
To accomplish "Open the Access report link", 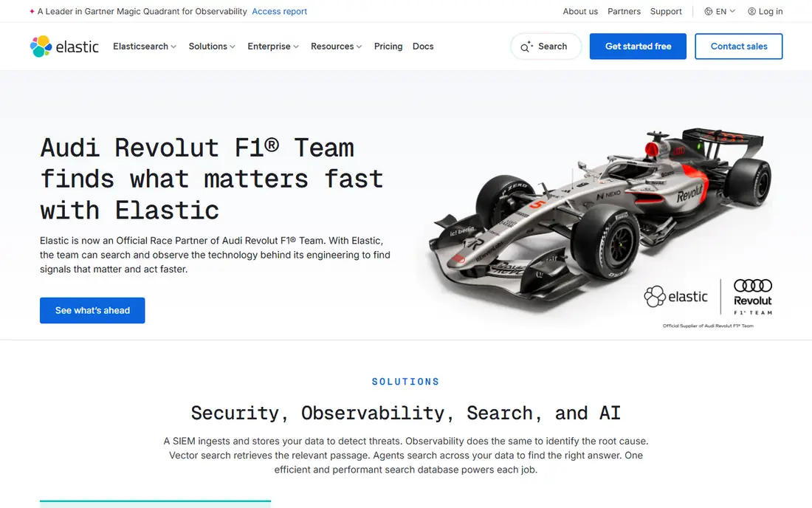I will tap(280, 11).
